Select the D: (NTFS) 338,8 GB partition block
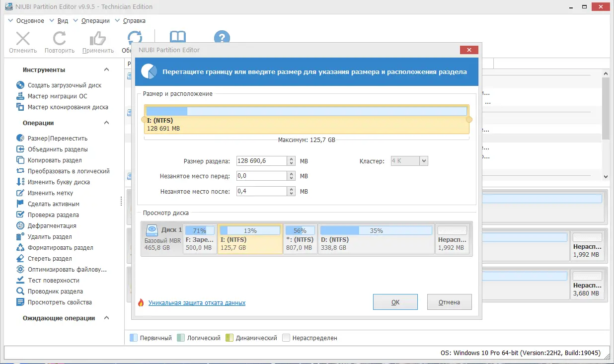 coord(376,239)
